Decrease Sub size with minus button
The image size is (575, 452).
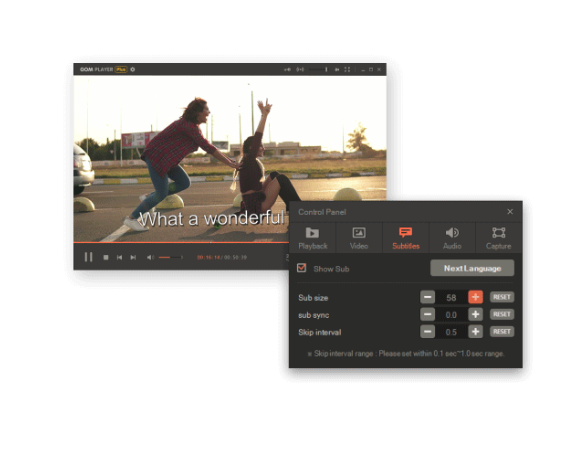coord(427,297)
